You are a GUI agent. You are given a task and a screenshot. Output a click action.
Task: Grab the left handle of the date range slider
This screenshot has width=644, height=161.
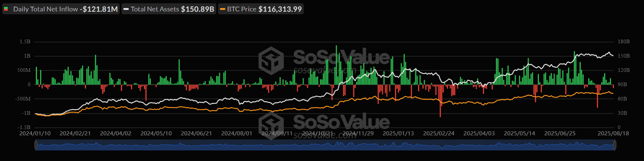tap(36, 145)
